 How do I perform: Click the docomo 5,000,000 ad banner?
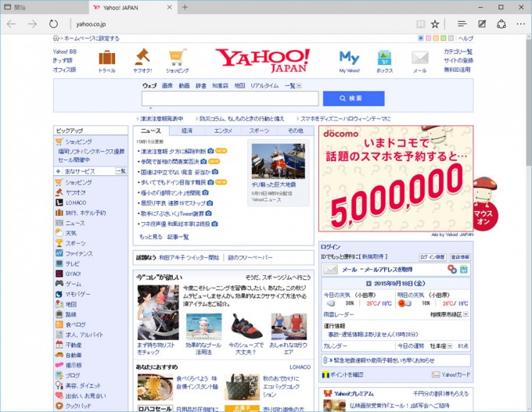[x=396, y=179]
